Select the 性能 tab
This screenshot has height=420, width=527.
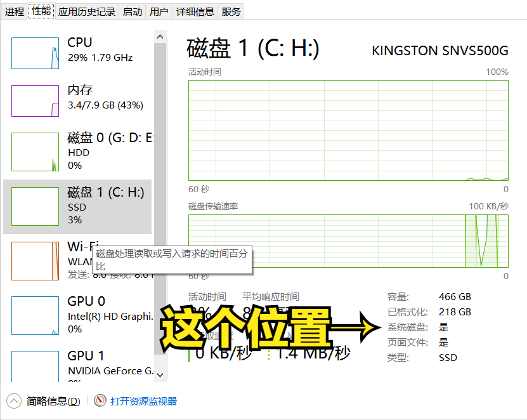pyautogui.click(x=41, y=11)
